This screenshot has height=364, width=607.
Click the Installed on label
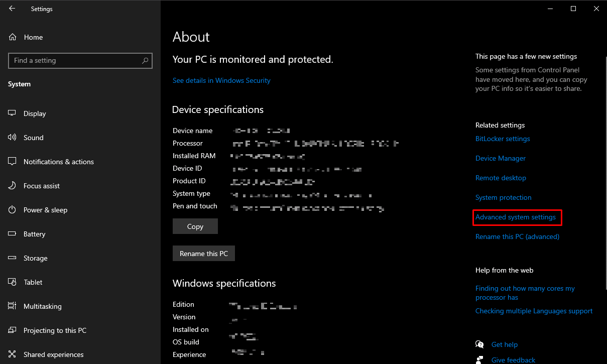pos(191,329)
